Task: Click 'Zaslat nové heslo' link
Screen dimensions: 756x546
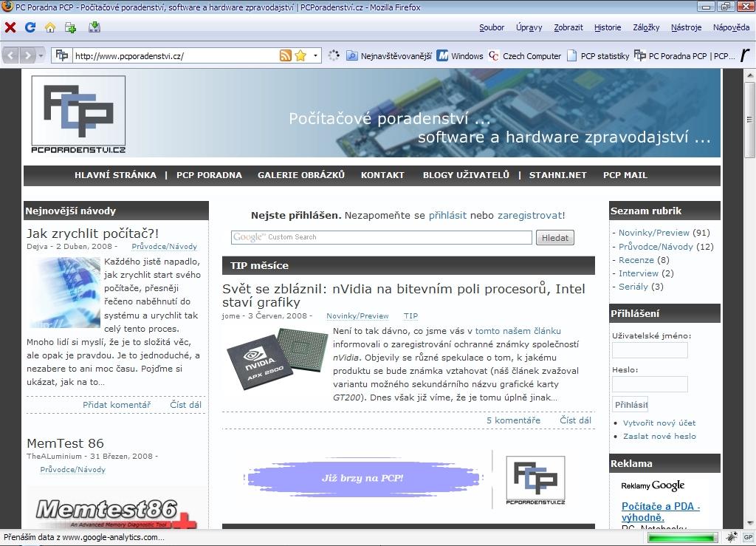Action: coord(659,436)
